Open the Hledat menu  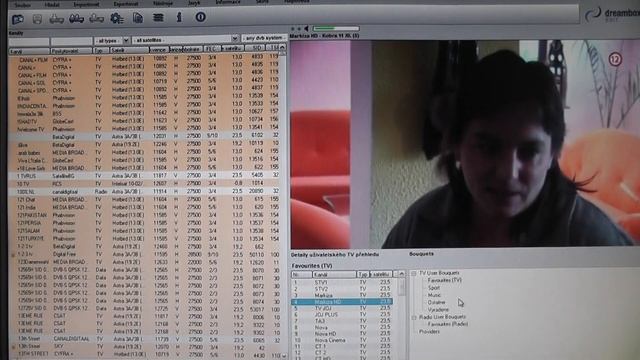click(x=52, y=5)
